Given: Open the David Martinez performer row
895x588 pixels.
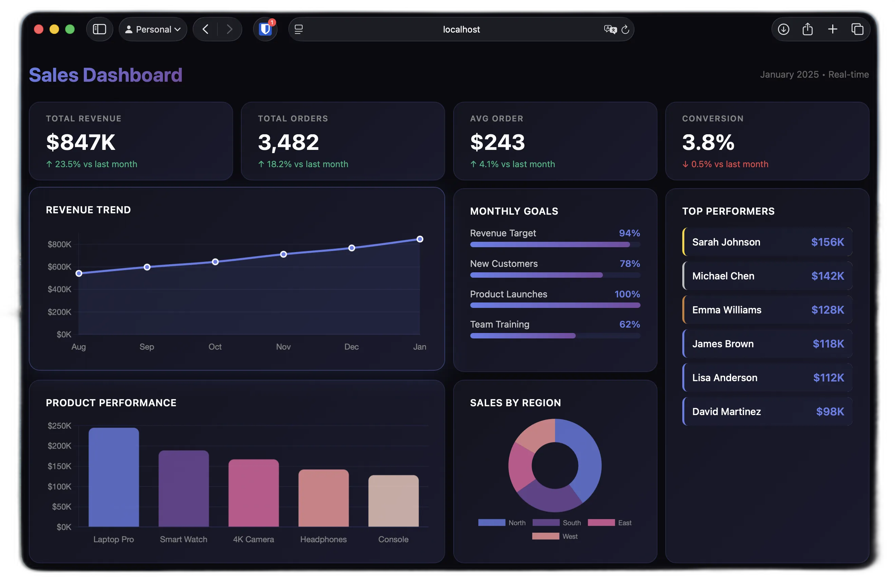Looking at the screenshot, I should 767,411.
